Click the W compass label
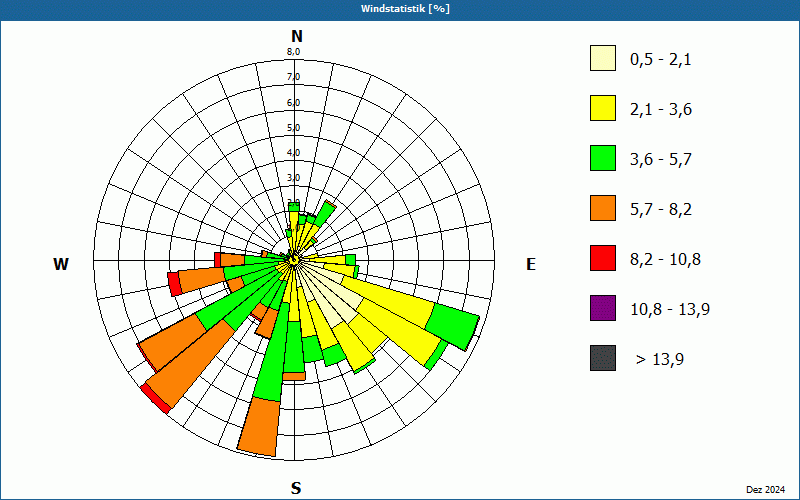This screenshot has width=800, height=500. point(61,264)
